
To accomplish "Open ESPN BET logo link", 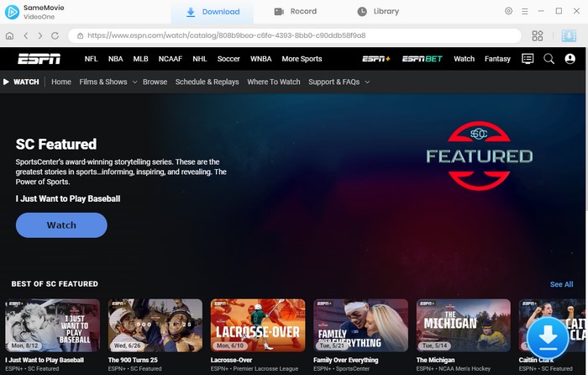I will pos(423,59).
